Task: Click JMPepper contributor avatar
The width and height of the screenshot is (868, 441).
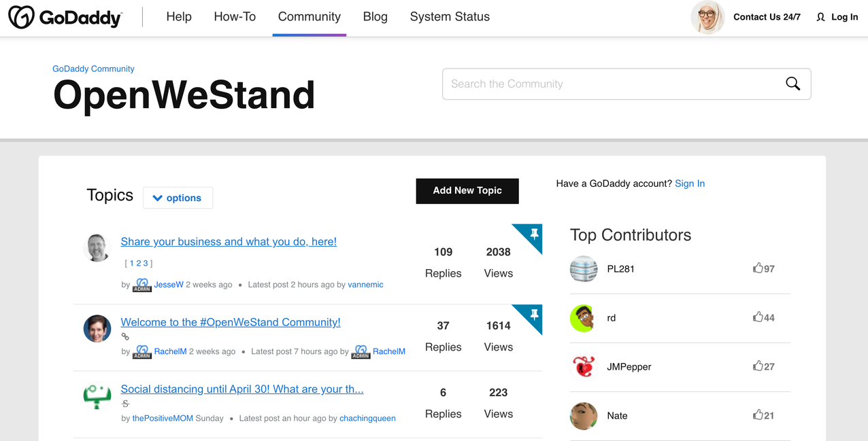Action: tap(584, 367)
